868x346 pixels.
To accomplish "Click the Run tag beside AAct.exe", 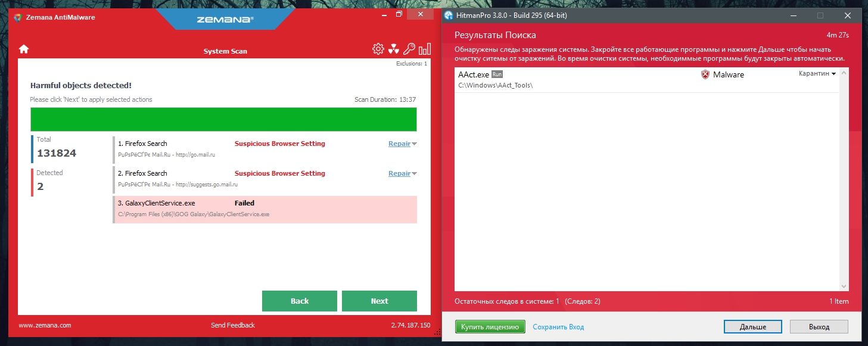I will click(x=497, y=74).
